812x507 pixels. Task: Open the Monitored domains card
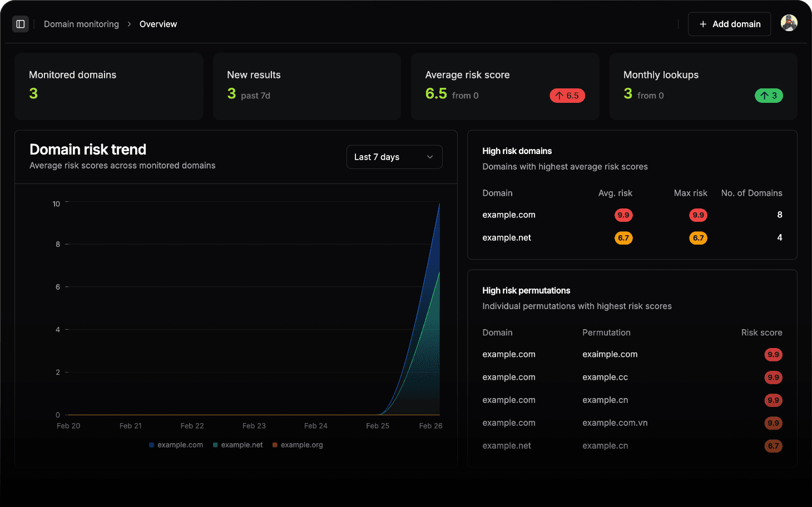coord(109,86)
